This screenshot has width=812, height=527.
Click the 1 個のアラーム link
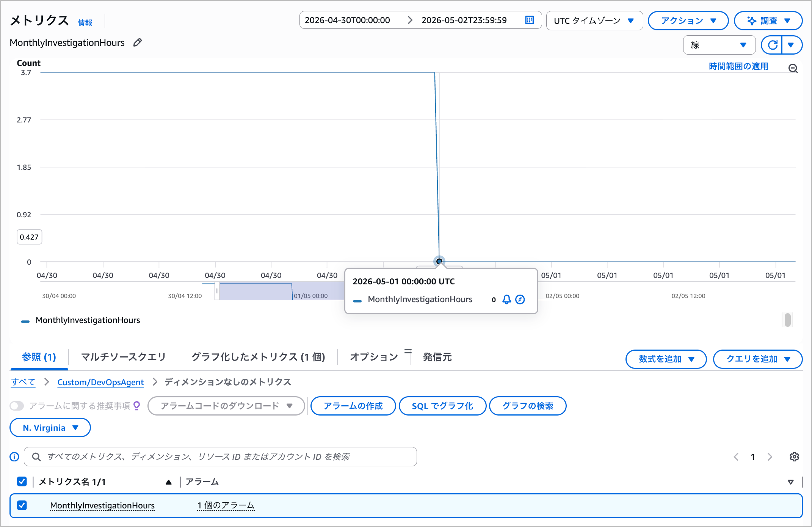point(226,505)
